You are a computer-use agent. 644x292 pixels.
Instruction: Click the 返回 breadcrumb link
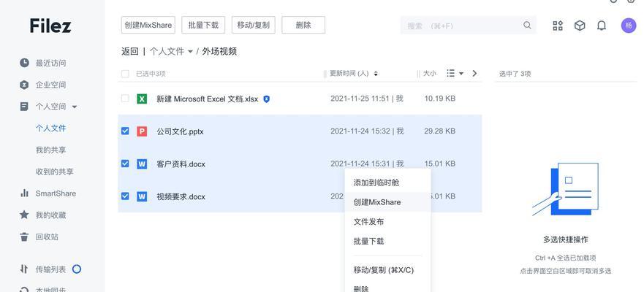(130, 52)
